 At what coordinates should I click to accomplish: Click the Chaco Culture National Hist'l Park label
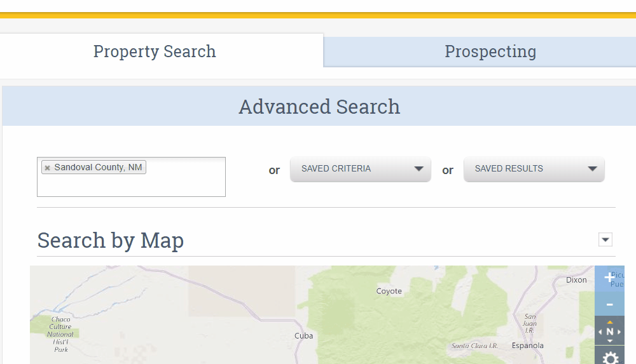pos(60,334)
